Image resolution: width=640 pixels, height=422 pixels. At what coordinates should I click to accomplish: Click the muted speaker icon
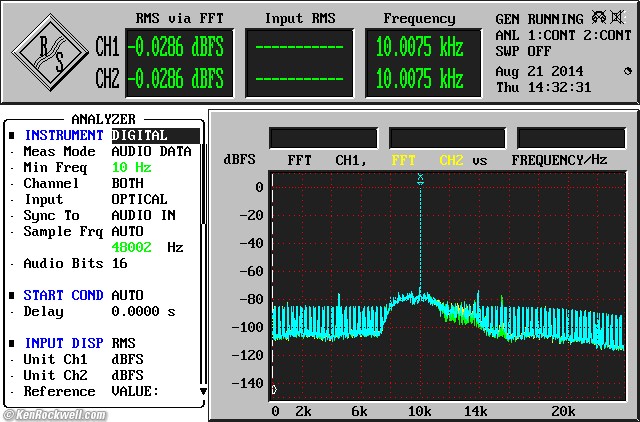click(x=619, y=18)
